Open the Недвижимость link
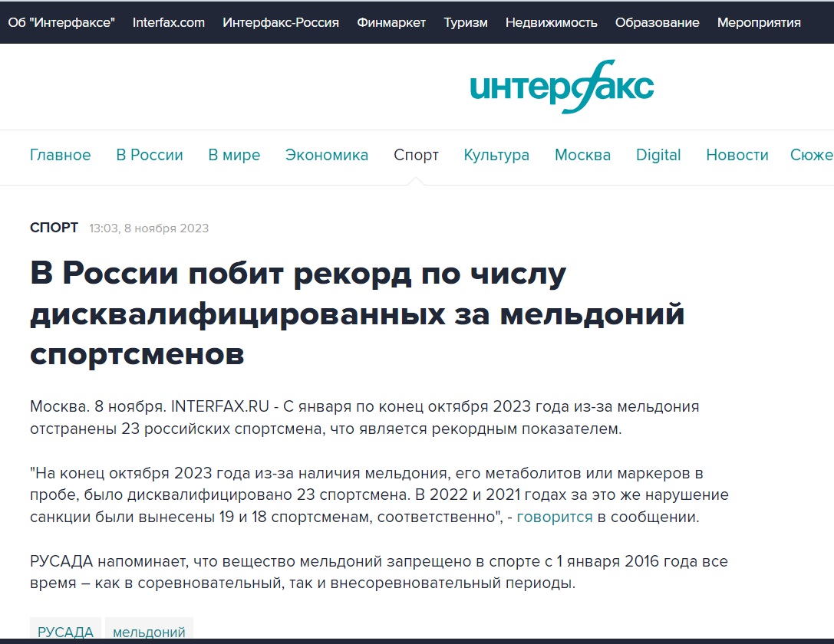This screenshot has height=644, width=834. coord(552,22)
